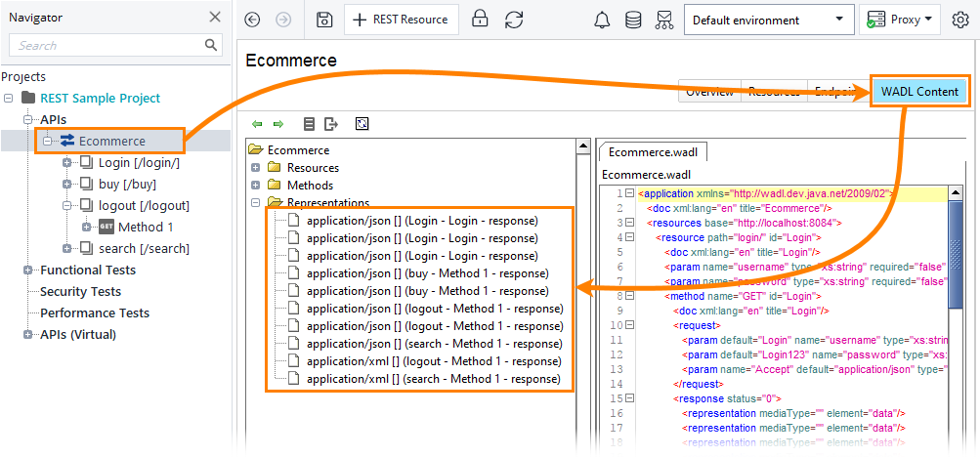Select Performance Tests in Navigator
Viewport: 980px width, 458px height.
click(x=95, y=312)
